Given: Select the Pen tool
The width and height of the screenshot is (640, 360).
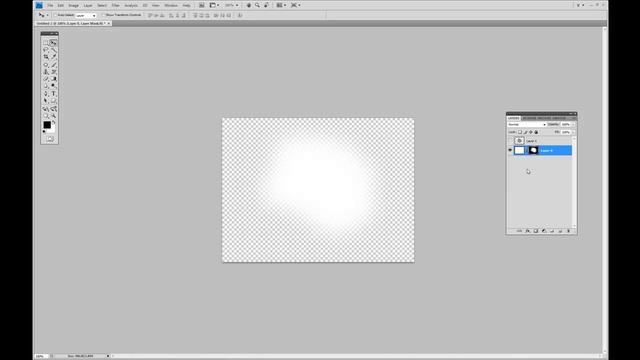Looking at the screenshot, I should pyautogui.click(x=46, y=93).
